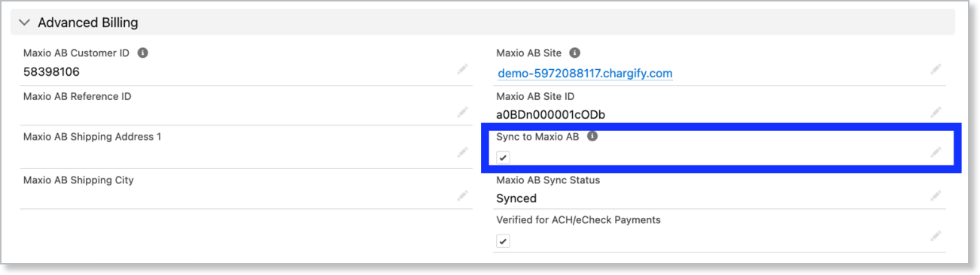Show info for Maxio AB Customer ID
The image size is (980, 275).
143,53
